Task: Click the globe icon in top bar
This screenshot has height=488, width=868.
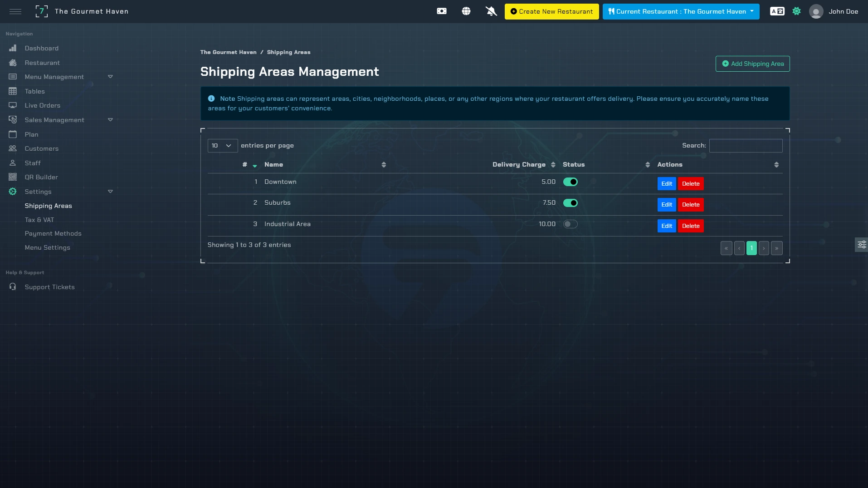Action: 466,11
